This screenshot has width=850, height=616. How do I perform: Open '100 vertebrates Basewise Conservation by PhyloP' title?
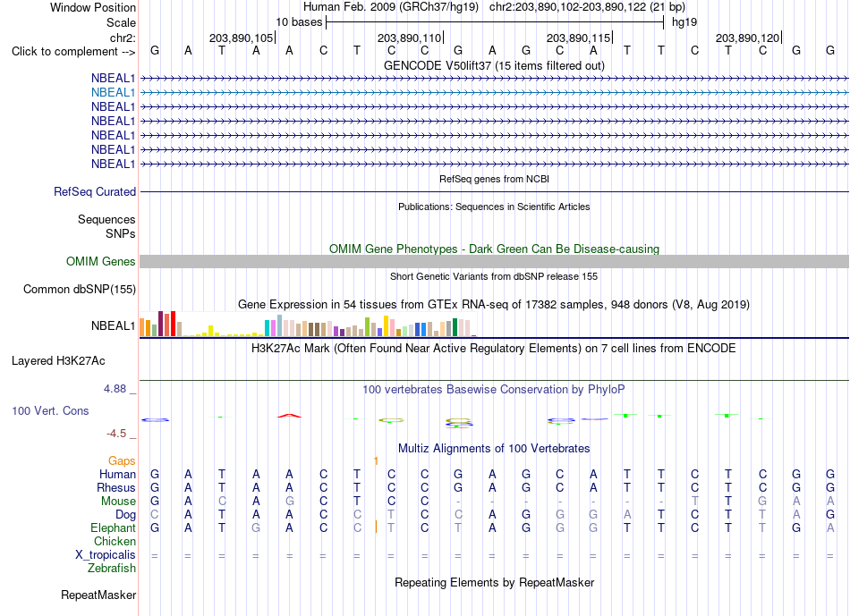tap(494, 390)
